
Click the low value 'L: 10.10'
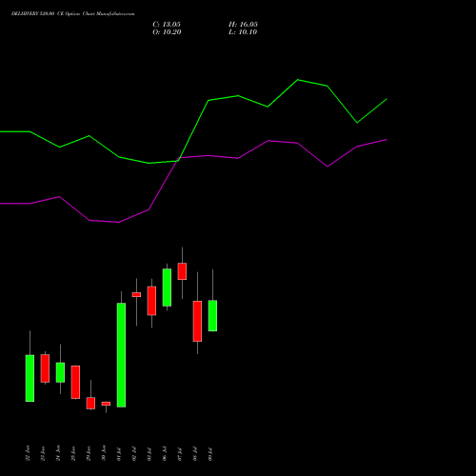(243, 32)
